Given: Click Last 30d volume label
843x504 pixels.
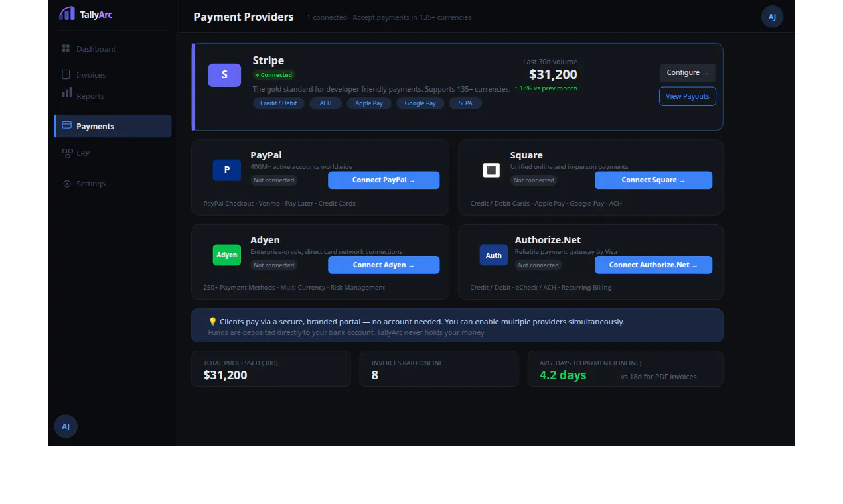Looking at the screenshot, I should click(550, 62).
